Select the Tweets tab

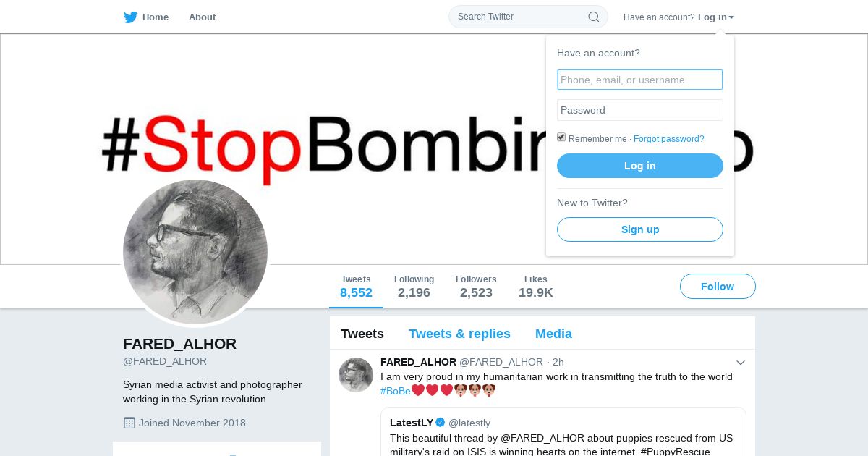click(362, 334)
